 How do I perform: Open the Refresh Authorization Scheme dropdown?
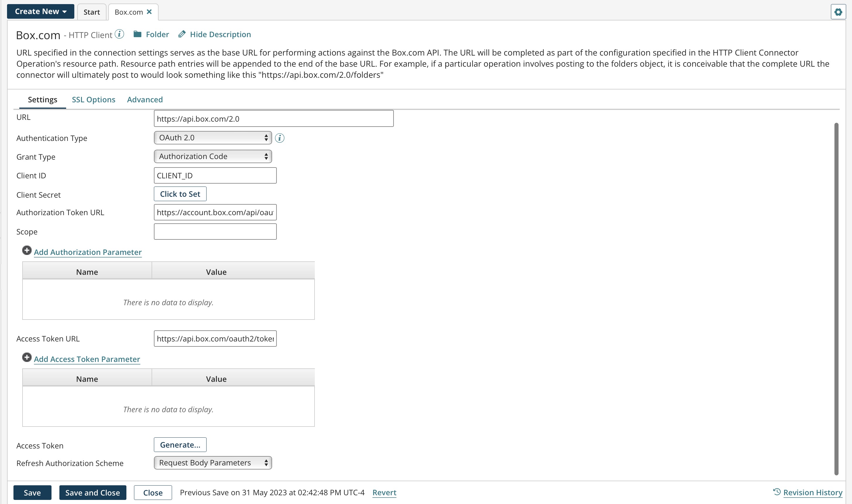pyautogui.click(x=212, y=462)
